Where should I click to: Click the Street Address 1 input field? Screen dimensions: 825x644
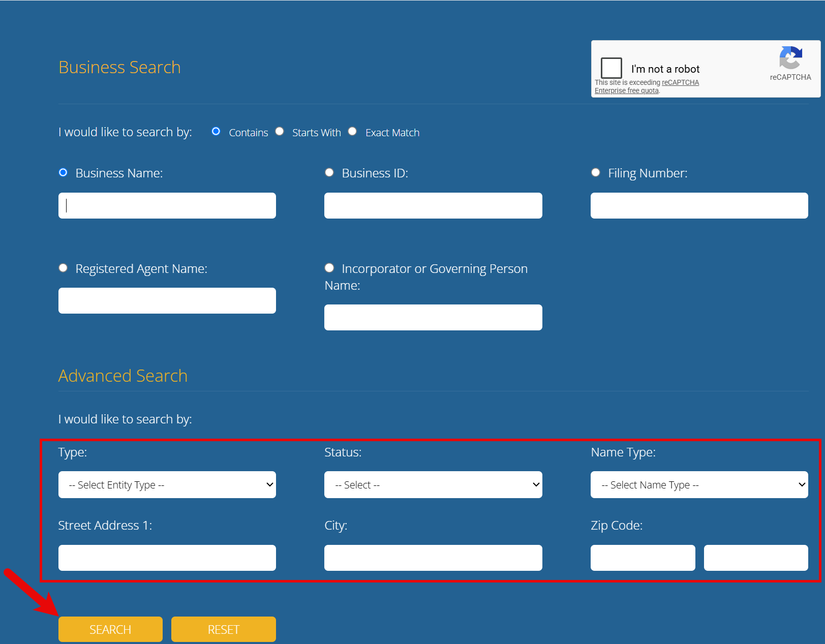click(167, 558)
